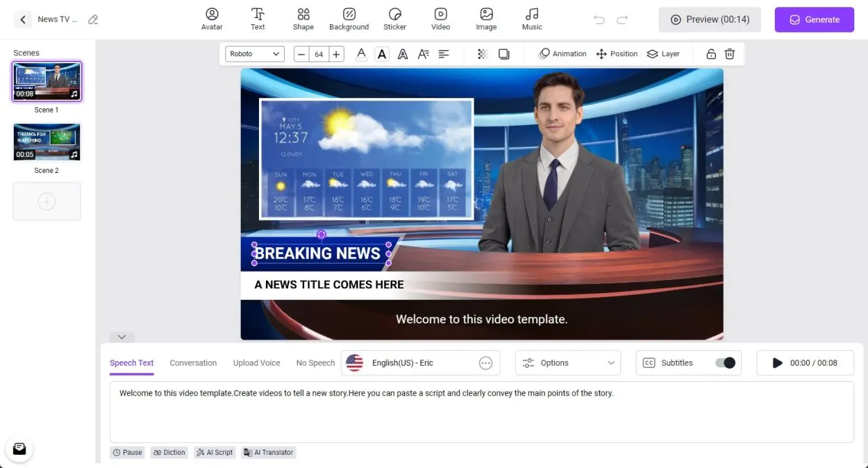Select the Scene 2 thumbnail

tap(47, 141)
